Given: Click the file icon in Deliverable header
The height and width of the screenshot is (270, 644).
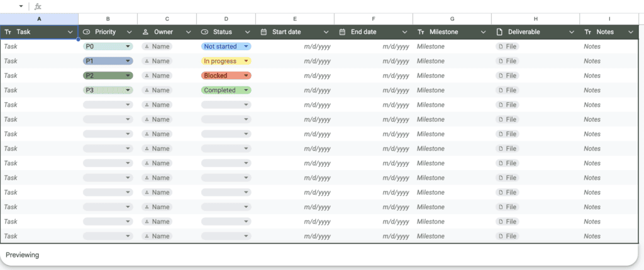Looking at the screenshot, I should pos(500,32).
